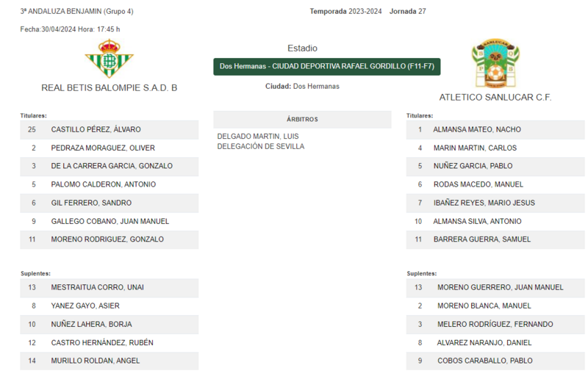Click goalkeeper ALMANSA MATEO, NACHO row

click(x=495, y=130)
